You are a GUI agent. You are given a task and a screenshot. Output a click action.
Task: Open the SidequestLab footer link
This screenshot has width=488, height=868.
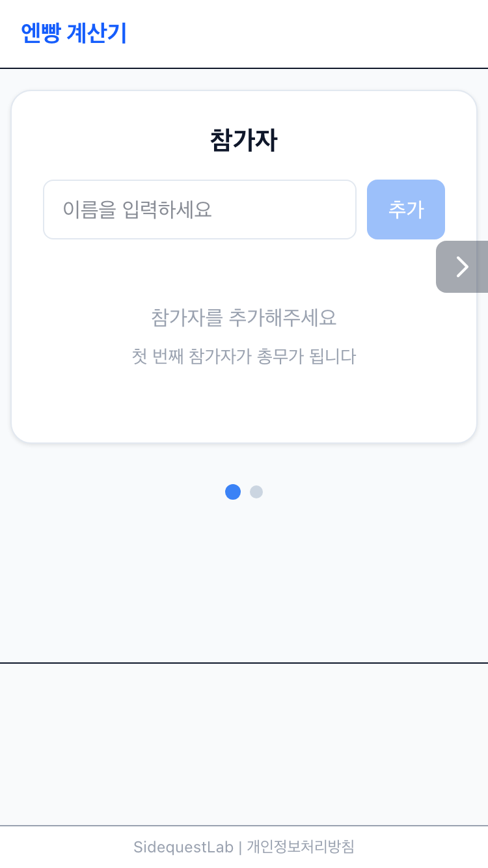point(183,847)
